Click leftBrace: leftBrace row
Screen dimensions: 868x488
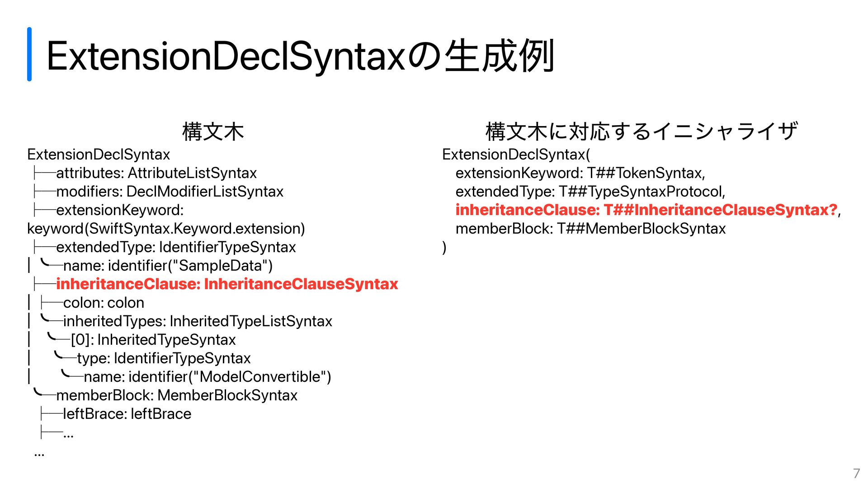(127, 414)
